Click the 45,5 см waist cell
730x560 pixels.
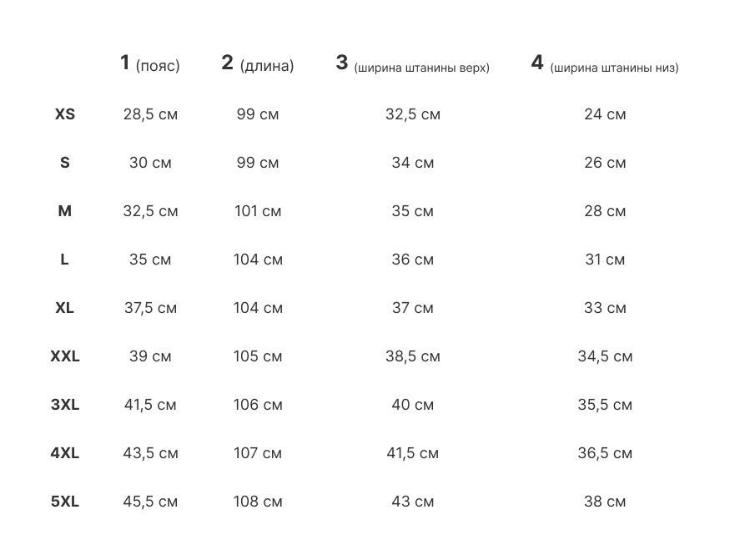(x=150, y=502)
